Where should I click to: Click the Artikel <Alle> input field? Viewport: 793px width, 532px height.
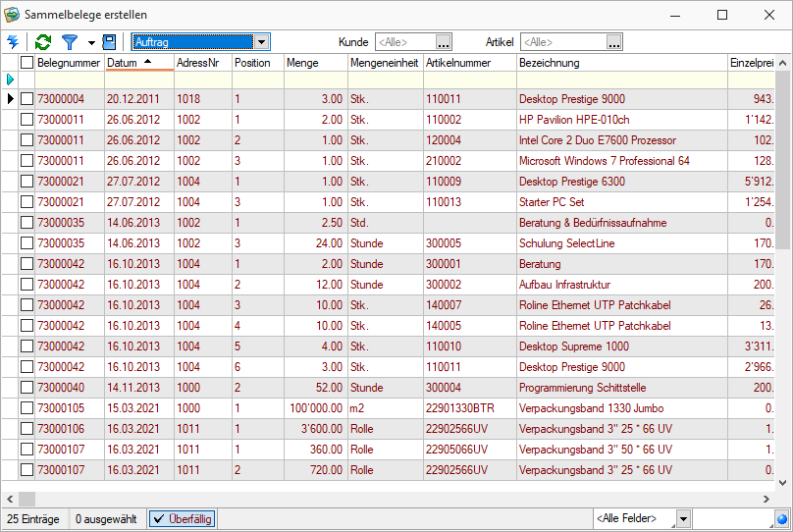(563, 42)
